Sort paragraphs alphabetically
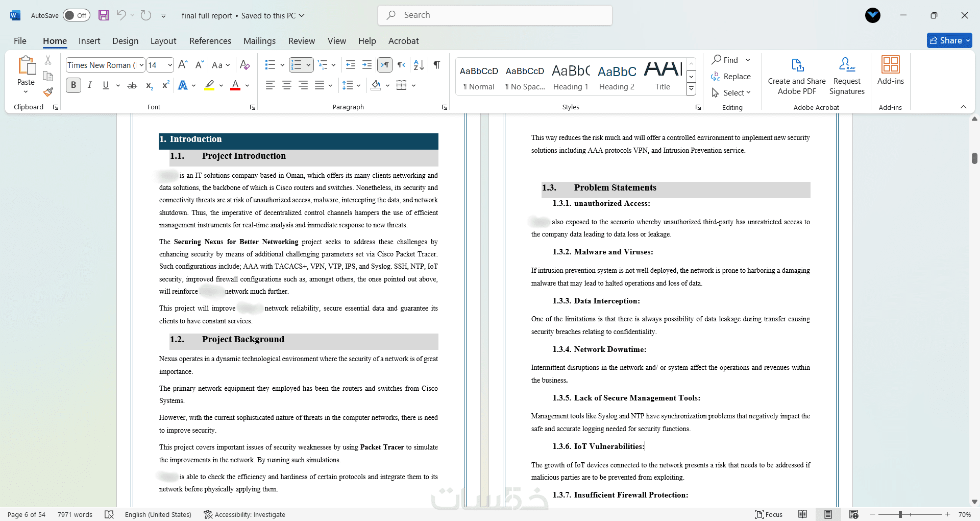The height and width of the screenshot is (521, 980). [419, 65]
